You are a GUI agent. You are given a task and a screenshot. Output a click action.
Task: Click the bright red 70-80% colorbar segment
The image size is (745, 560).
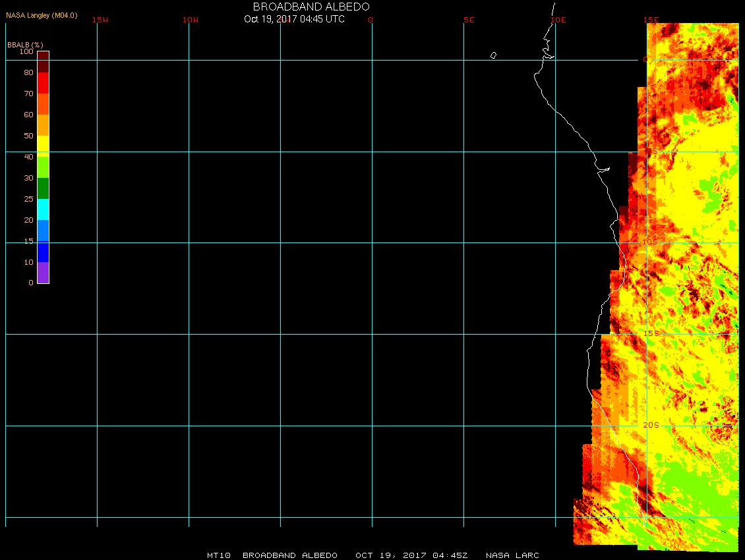pos(43,82)
